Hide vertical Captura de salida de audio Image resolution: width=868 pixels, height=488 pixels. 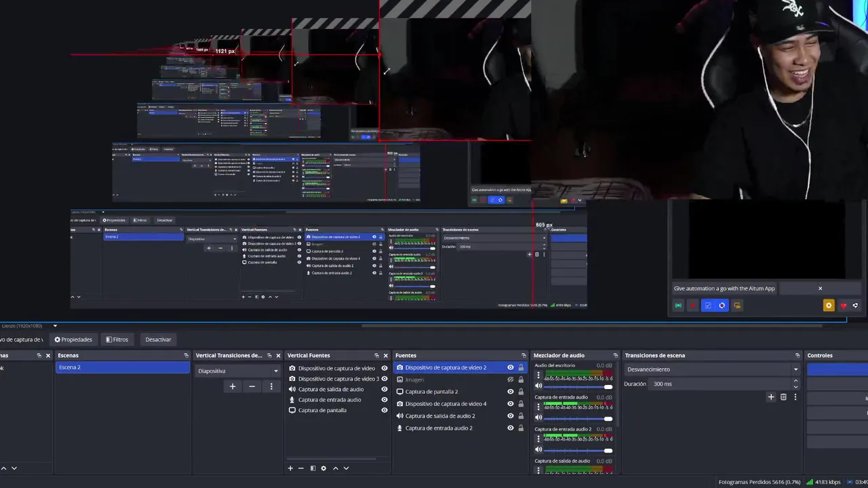click(384, 389)
